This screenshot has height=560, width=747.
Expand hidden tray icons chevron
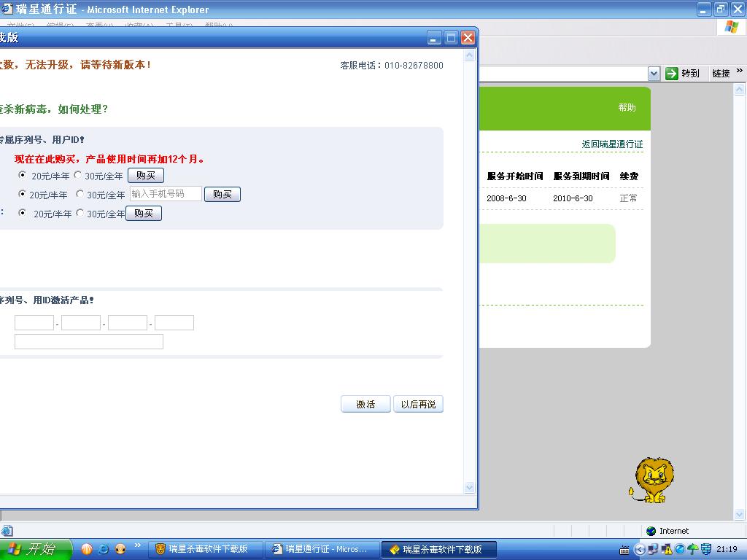639,550
